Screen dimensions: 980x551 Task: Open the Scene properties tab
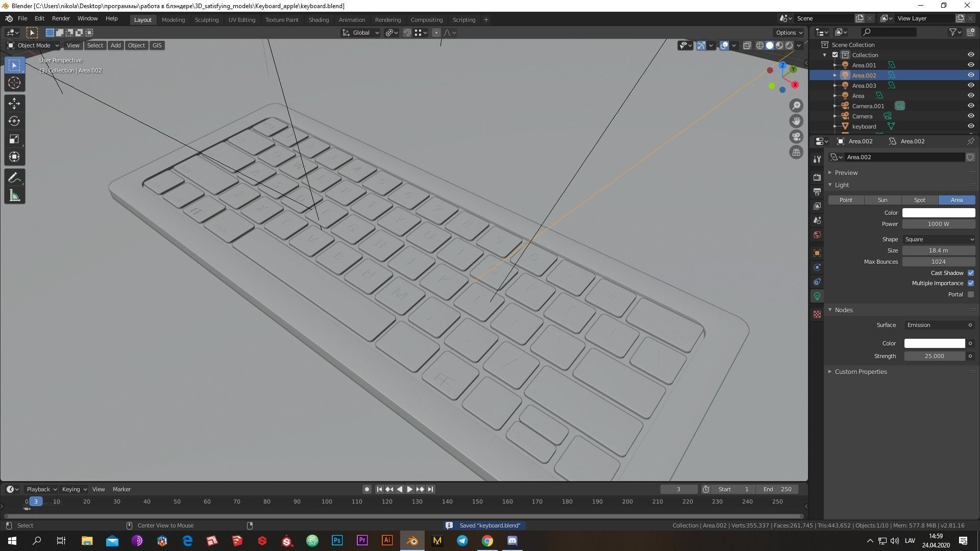[x=817, y=220]
